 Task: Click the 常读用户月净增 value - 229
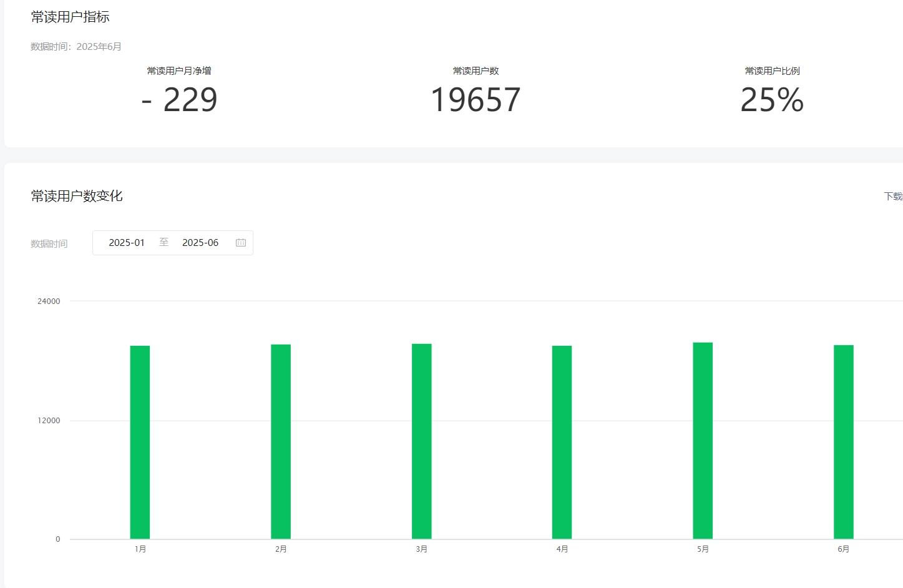pyautogui.click(x=179, y=100)
